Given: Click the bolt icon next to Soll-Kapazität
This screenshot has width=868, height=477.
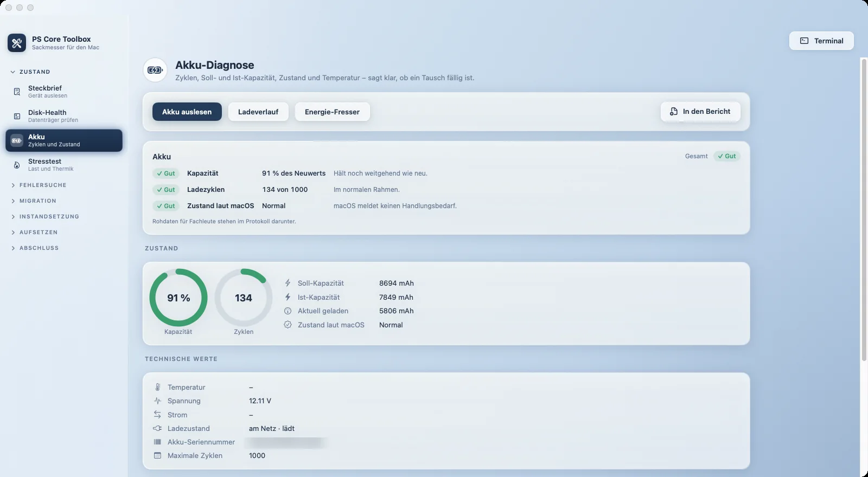Looking at the screenshot, I should coord(288,283).
